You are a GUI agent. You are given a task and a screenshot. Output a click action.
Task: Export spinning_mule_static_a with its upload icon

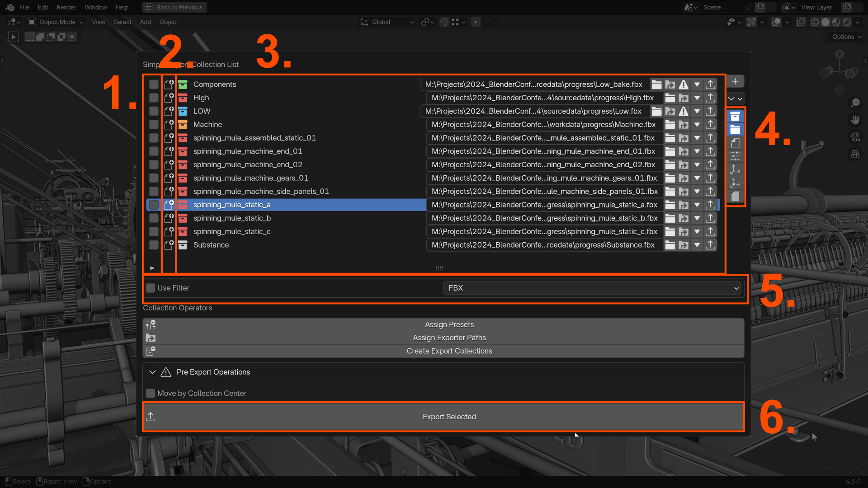[710, 205]
